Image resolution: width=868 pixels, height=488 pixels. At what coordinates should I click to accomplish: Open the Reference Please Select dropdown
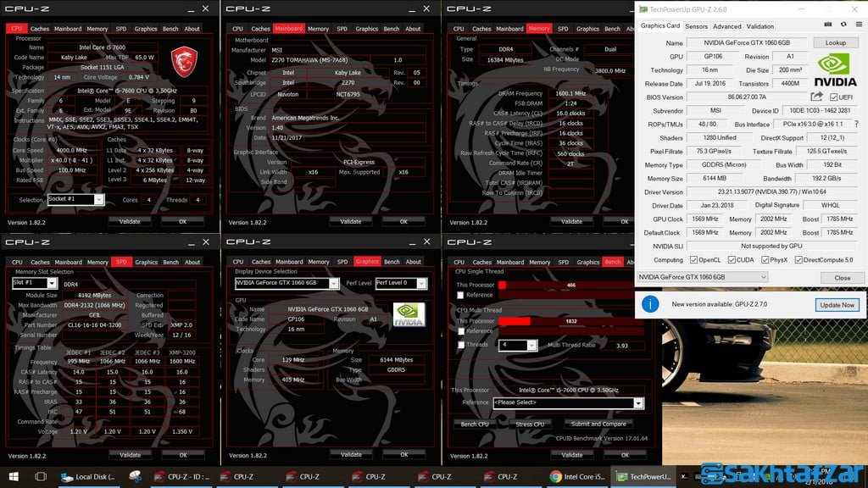click(x=568, y=402)
